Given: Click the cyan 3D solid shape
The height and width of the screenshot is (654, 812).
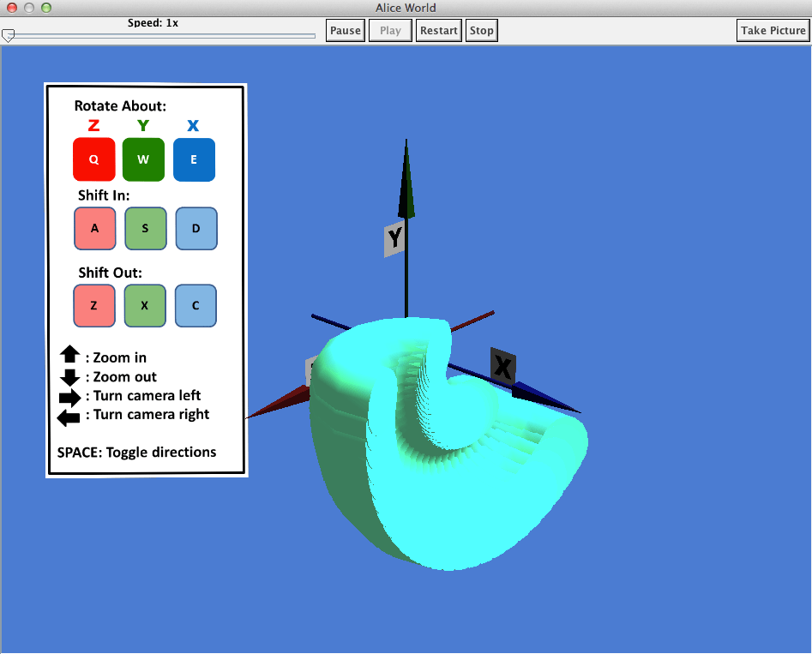Looking at the screenshot, I should 448,444.
